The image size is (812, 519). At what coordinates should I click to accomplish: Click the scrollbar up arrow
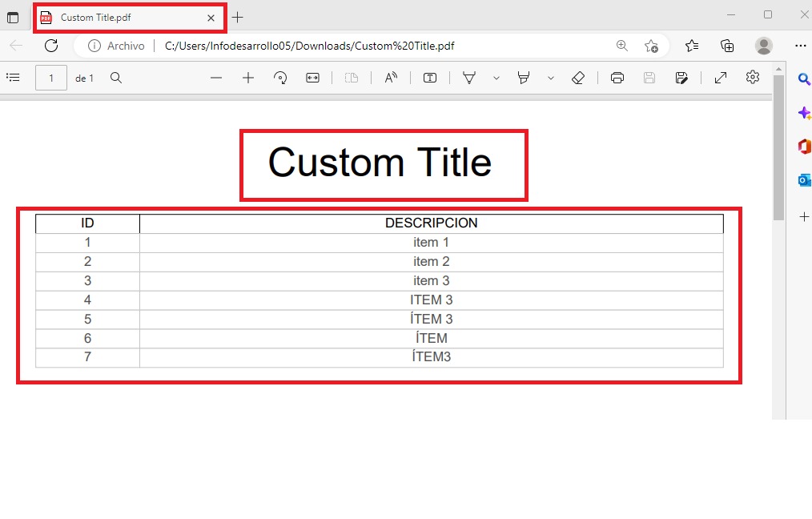(x=778, y=68)
